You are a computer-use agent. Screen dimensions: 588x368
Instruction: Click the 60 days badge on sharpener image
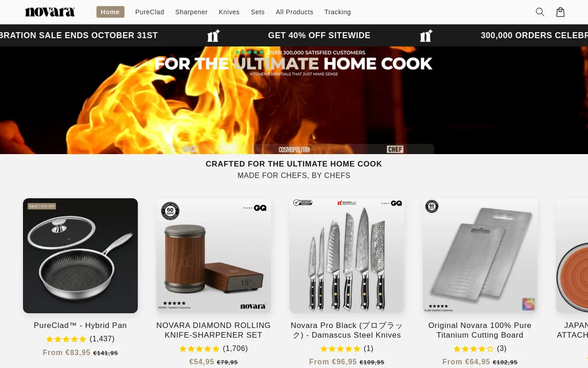pyautogui.click(x=170, y=211)
